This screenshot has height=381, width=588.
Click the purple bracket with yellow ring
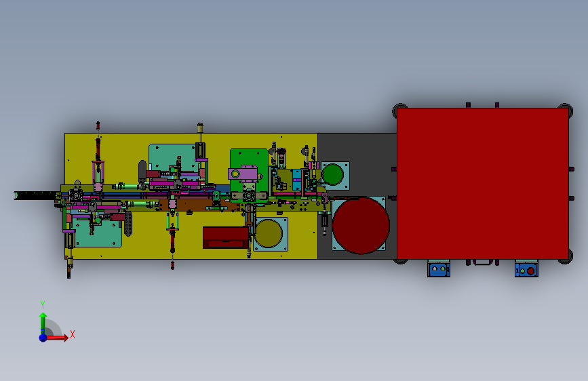pyautogui.click(x=243, y=174)
